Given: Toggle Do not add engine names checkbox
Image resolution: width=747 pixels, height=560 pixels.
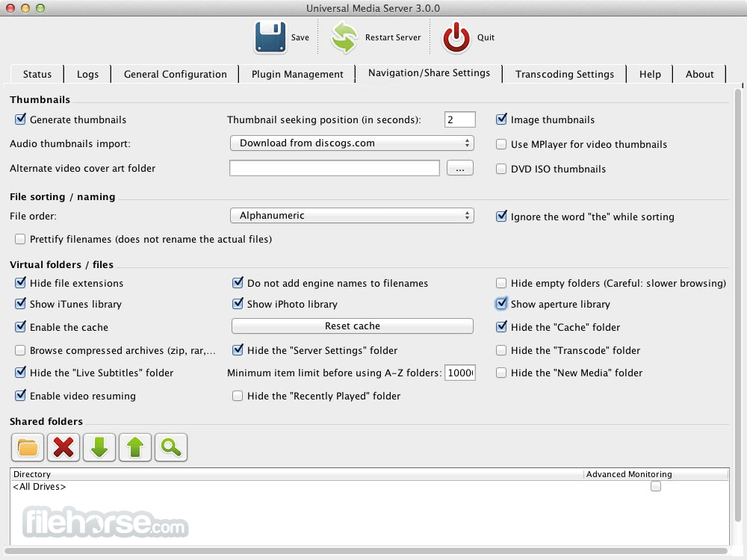Looking at the screenshot, I should point(238,283).
